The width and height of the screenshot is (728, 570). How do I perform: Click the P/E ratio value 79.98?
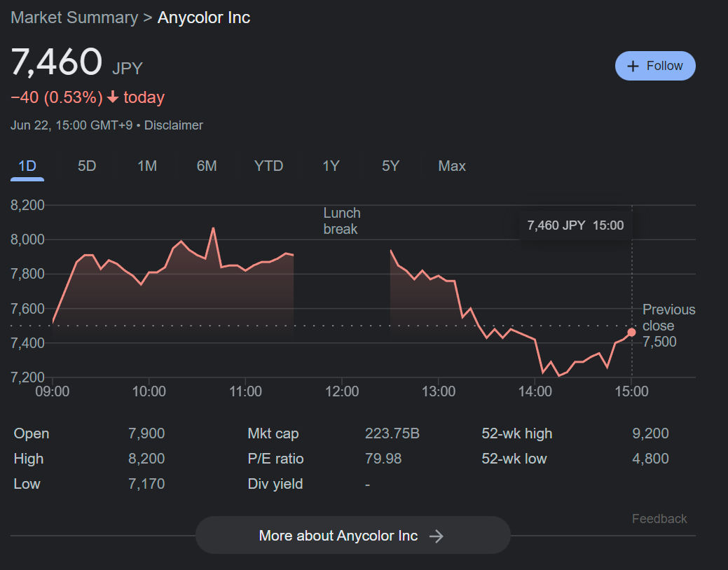pyautogui.click(x=383, y=459)
